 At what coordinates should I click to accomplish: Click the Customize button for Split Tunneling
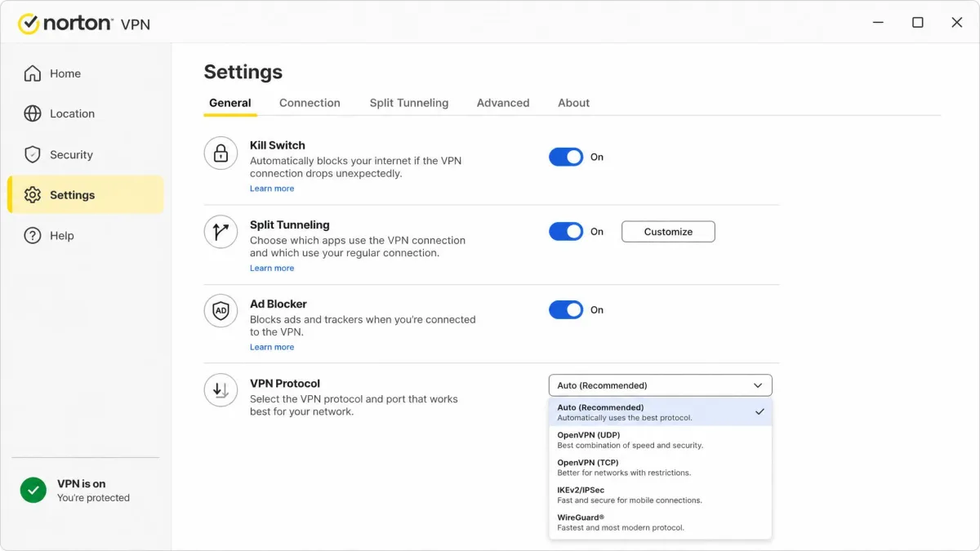668,232
